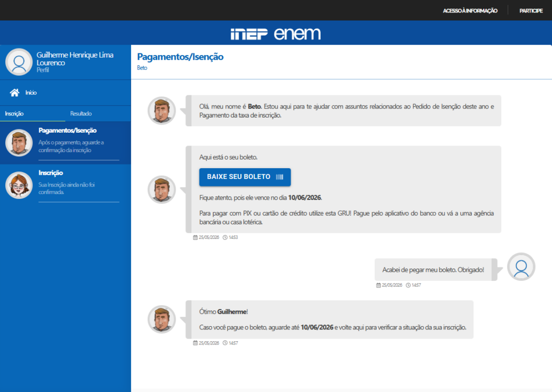This screenshot has height=392, width=552.
Task: Click calendar icon under user's reply message
Action: 378,285
